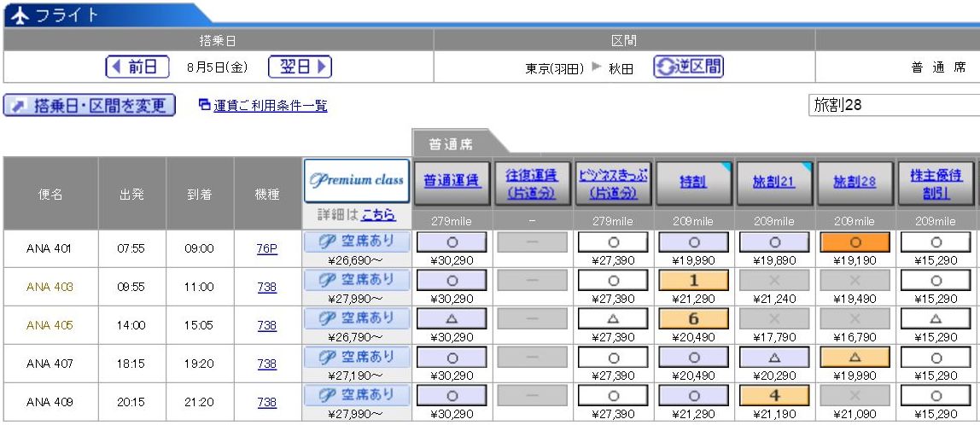The image size is (980, 425).
Task: Select ビジネスきっぷ availability for ANA 409
Action: pyautogui.click(x=613, y=396)
